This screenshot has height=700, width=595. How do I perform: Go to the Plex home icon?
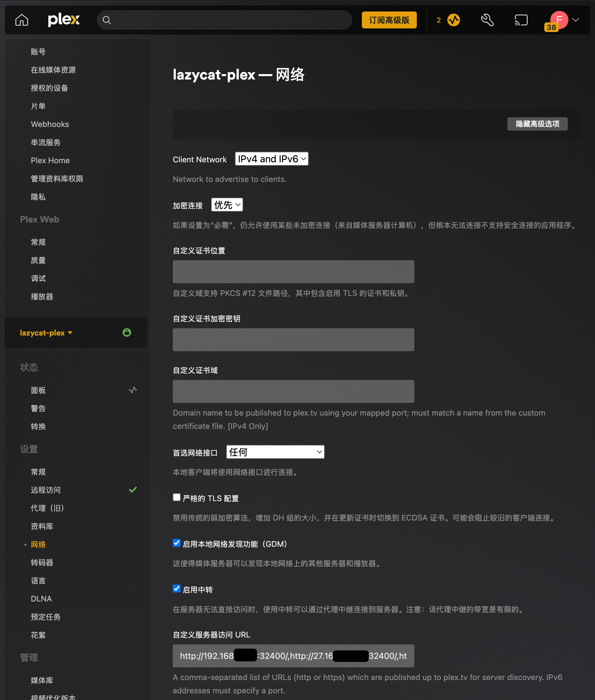pos(21,20)
